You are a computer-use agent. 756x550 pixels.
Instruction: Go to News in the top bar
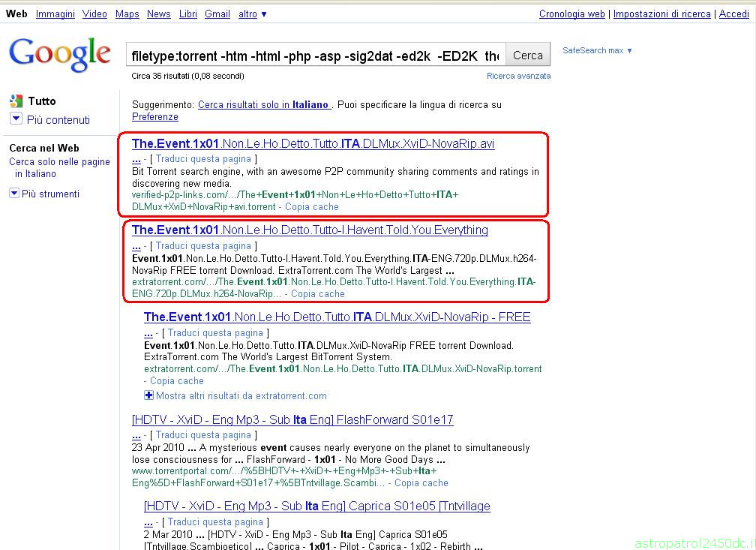pos(159,14)
